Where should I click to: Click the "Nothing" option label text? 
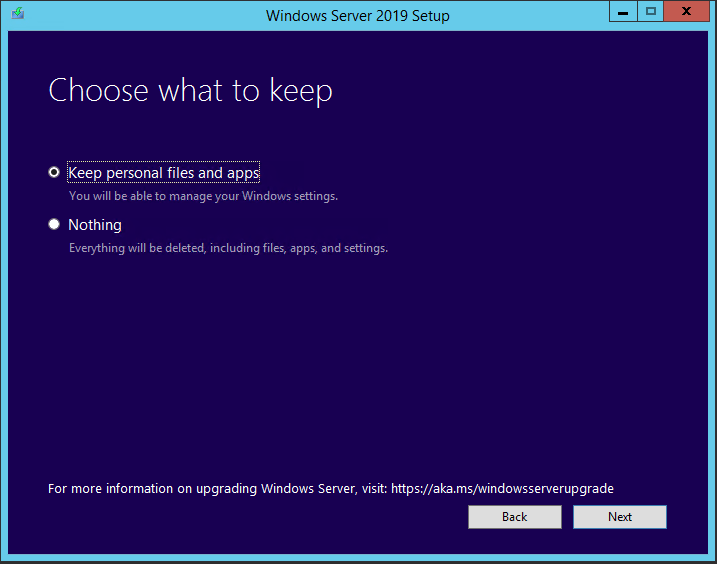(95, 225)
